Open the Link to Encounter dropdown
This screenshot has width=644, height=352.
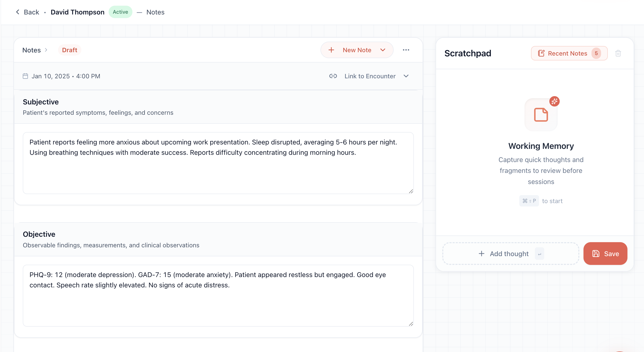tap(370, 76)
